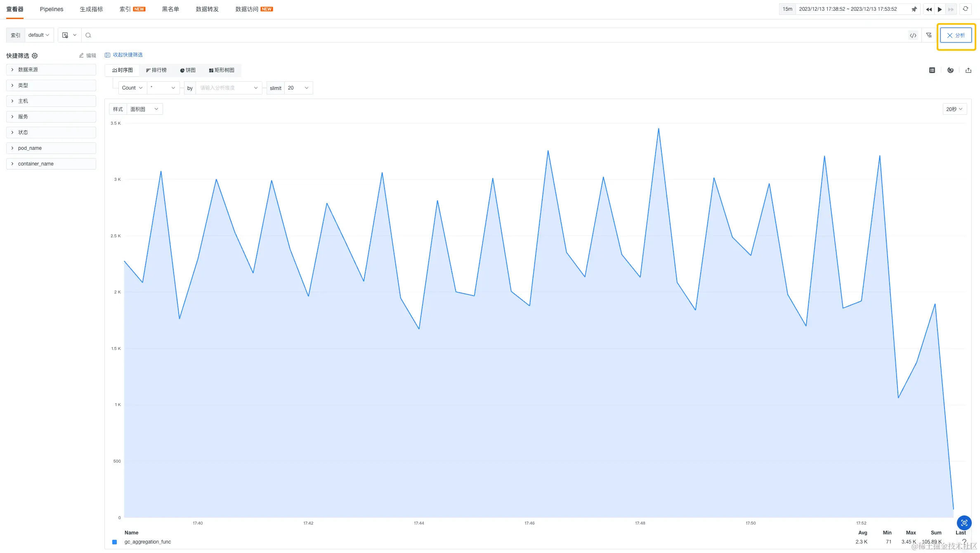Switch chart type to 排行榜
This screenshot has width=980, height=553.
tap(156, 70)
